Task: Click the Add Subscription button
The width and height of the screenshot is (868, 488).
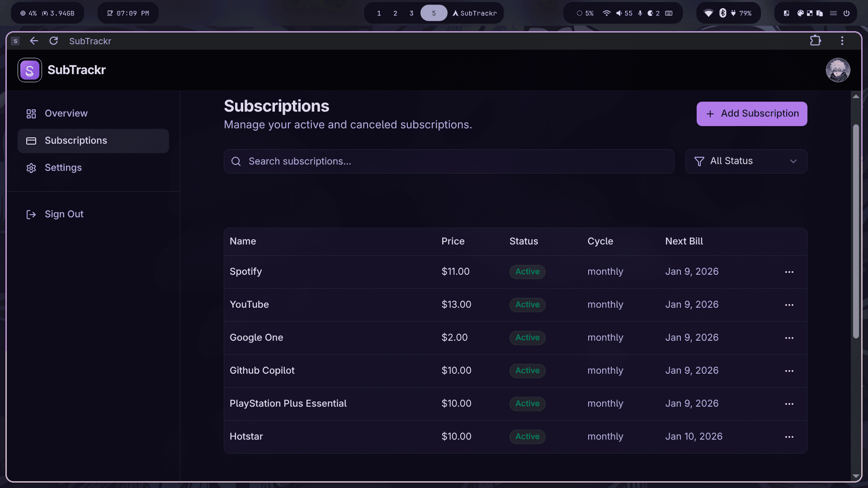Action: 751,113
